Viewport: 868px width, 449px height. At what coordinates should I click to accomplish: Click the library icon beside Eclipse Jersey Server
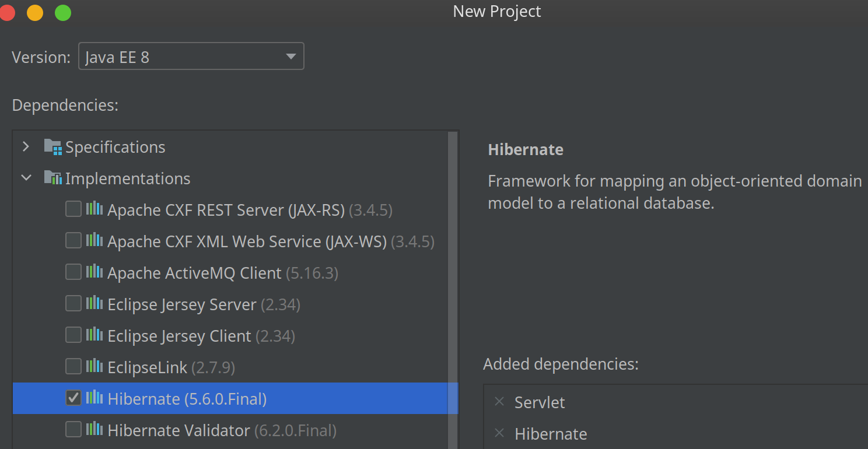[x=94, y=304]
